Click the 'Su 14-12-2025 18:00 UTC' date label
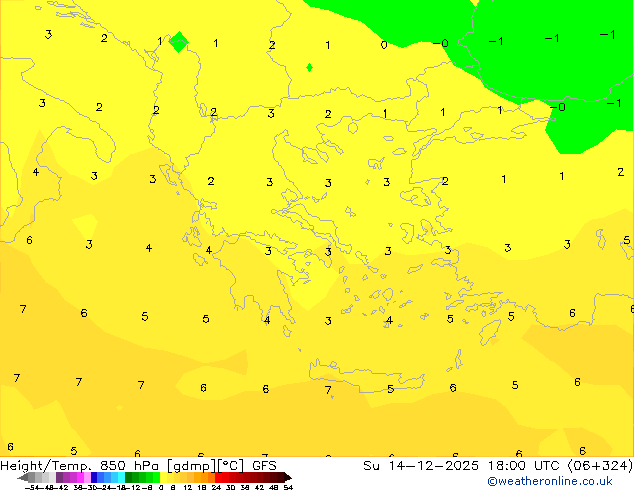 [x=463, y=466]
